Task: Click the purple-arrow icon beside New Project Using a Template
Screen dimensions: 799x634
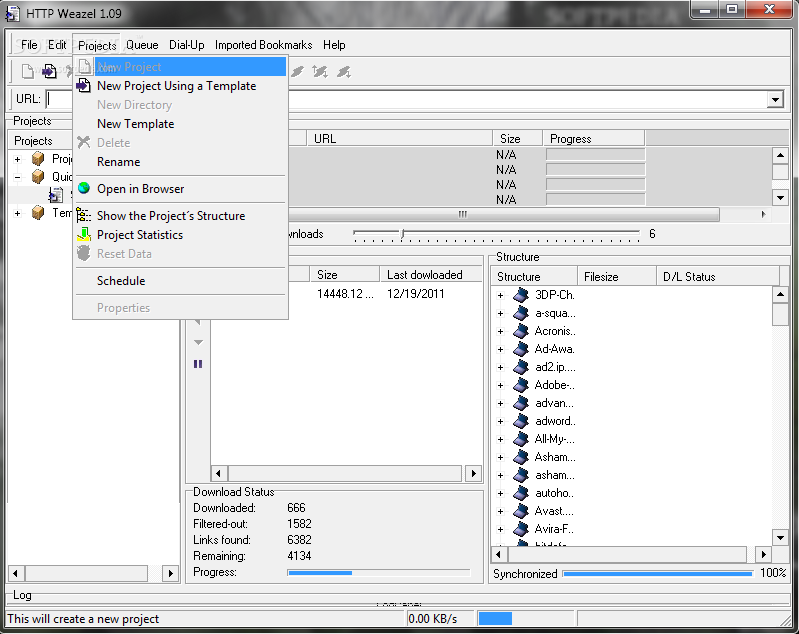Action: (x=84, y=86)
